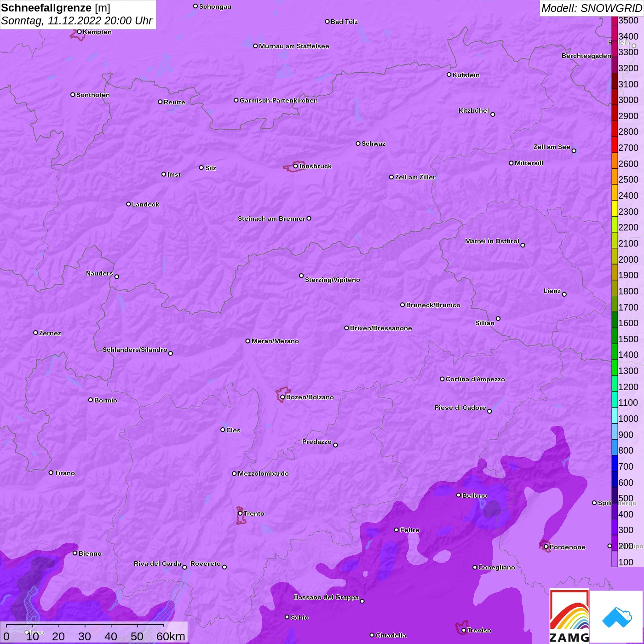Image resolution: width=644 pixels, height=644 pixels.
Task: Select the Lienz city label
Action: pyautogui.click(x=552, y=291)
